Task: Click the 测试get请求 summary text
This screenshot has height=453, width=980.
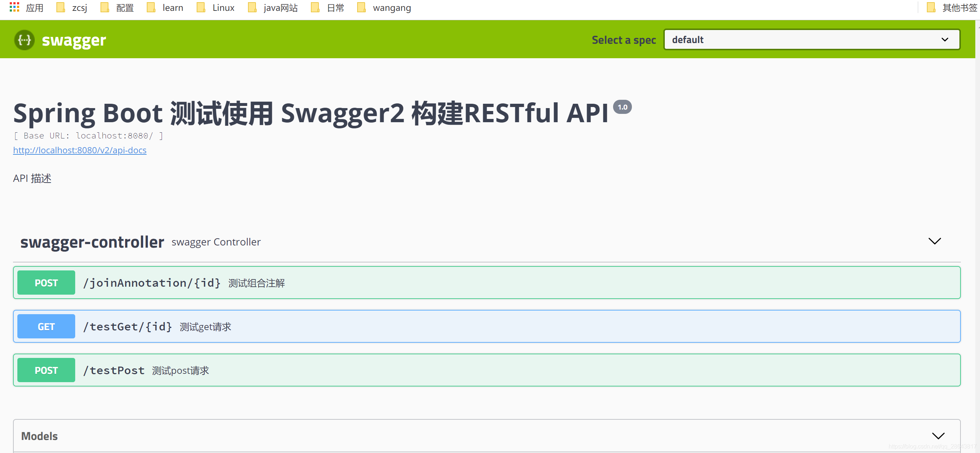Action: tap(205, 327)
